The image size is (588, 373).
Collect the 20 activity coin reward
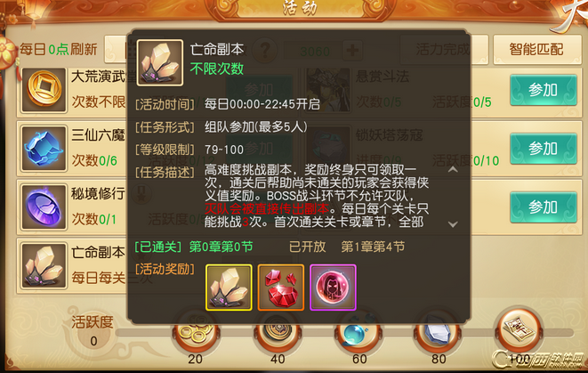coord(196,332)
